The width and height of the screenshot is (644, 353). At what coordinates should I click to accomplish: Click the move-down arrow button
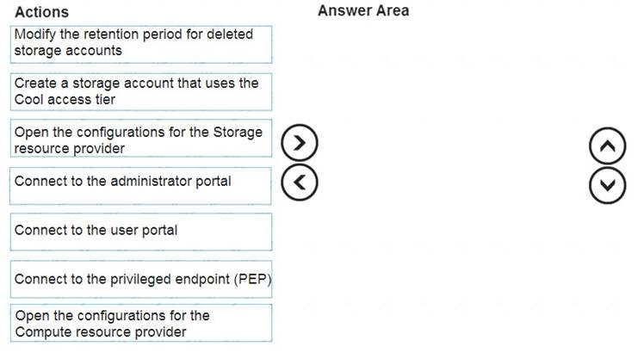[608, 185]
